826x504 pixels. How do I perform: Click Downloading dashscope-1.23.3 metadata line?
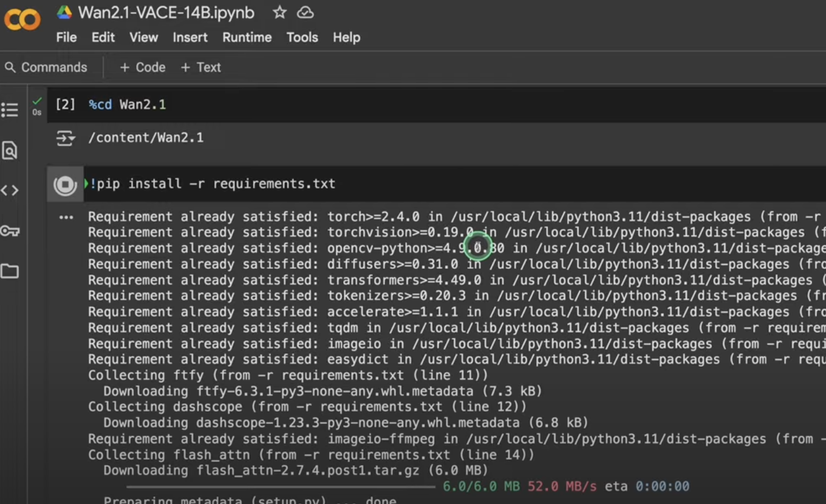[x=346, y=423]
